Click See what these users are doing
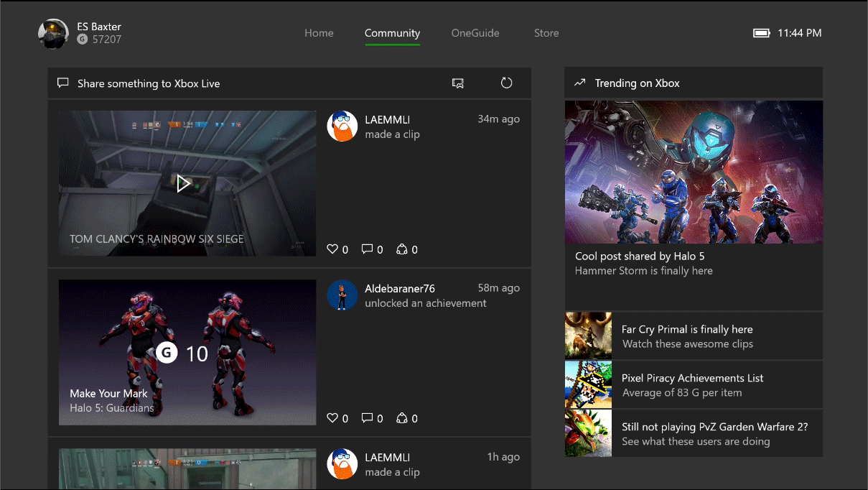The height and width of the screenshot is (490, 868). [696, 442]
